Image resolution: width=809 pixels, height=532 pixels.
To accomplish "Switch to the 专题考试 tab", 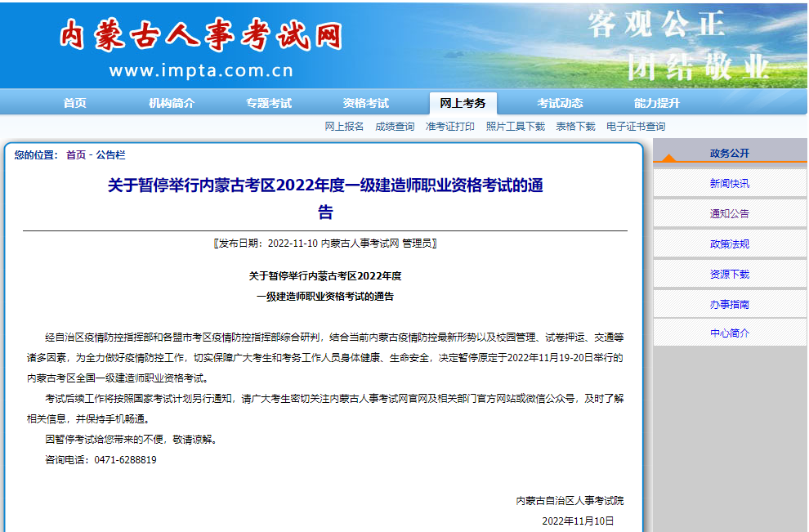I will click(x=269, y=103).
